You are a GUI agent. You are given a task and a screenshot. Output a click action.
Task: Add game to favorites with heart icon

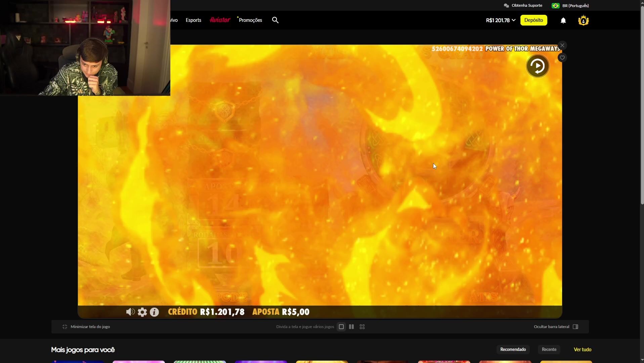pyautogui.click(x=562, y=58)
